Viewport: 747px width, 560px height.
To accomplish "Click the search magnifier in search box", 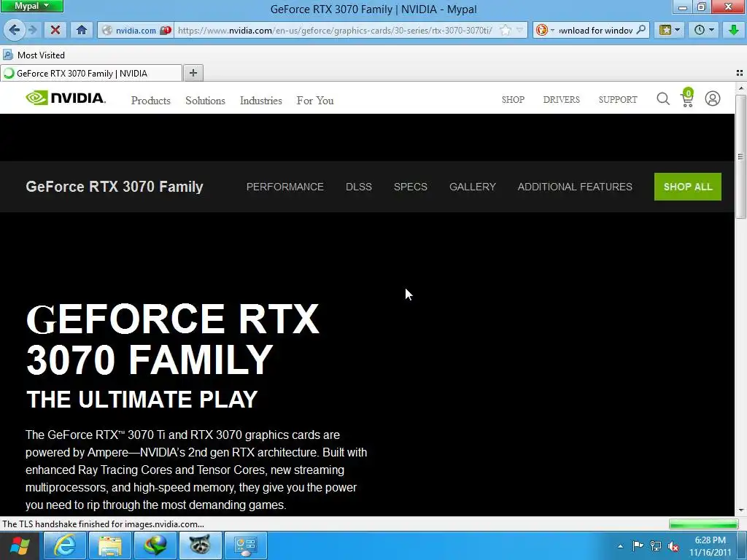I will 641,29.
